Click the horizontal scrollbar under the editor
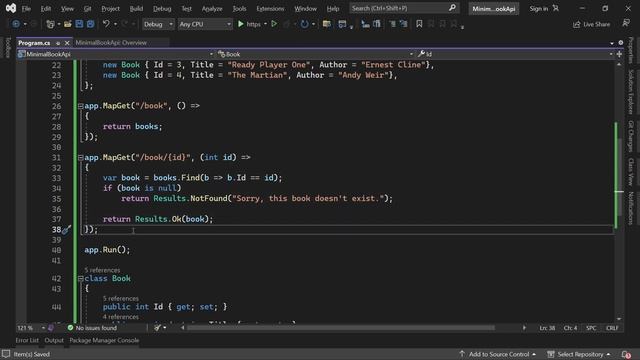This screenshot has height=360, width=640. click(x=341, y=328)
